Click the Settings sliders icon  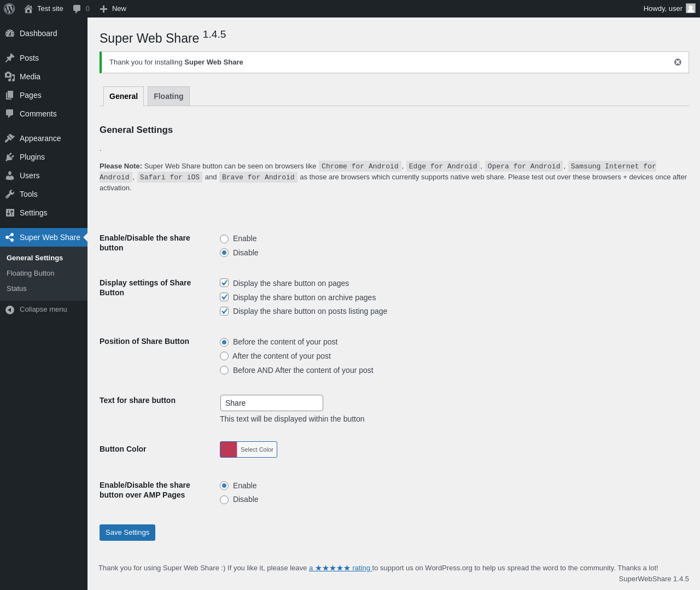tap(10, 213)
